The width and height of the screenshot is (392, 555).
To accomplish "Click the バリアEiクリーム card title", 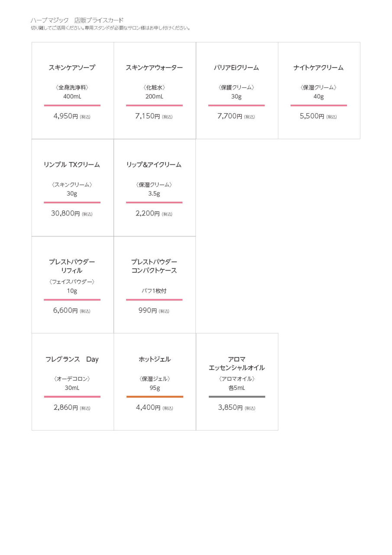I will pos(236,68).
